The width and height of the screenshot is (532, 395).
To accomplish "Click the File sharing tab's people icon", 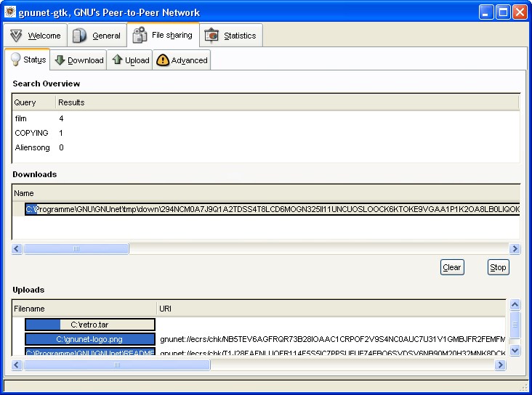I will click(140, 35).
